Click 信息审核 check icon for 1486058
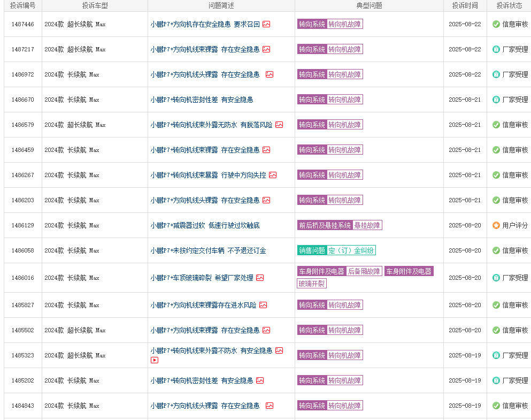 click(496, 250)
